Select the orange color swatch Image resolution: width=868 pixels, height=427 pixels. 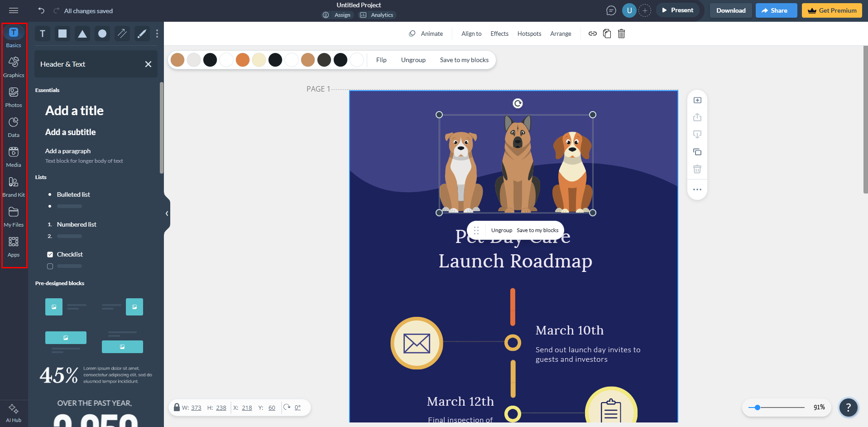(x=243, y=59)
